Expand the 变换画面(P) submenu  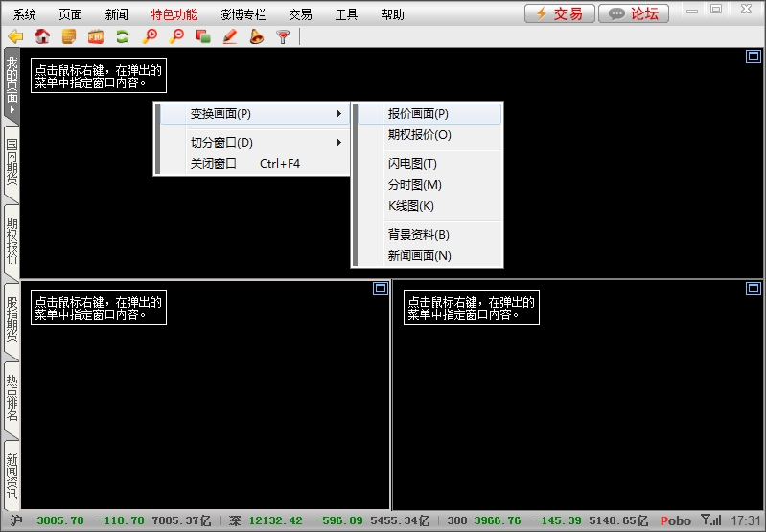click(255, 114)
